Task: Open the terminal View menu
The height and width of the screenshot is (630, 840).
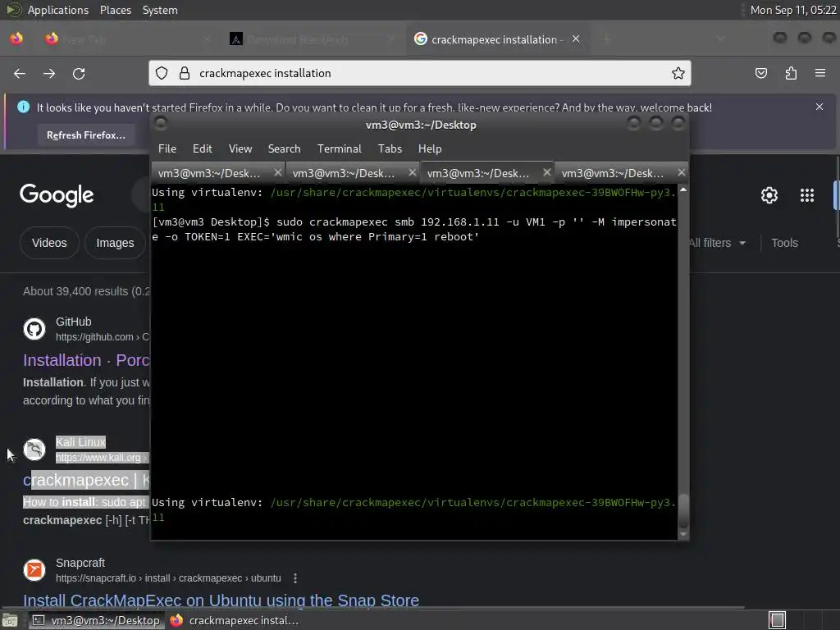Action: (x=240, y=149)
